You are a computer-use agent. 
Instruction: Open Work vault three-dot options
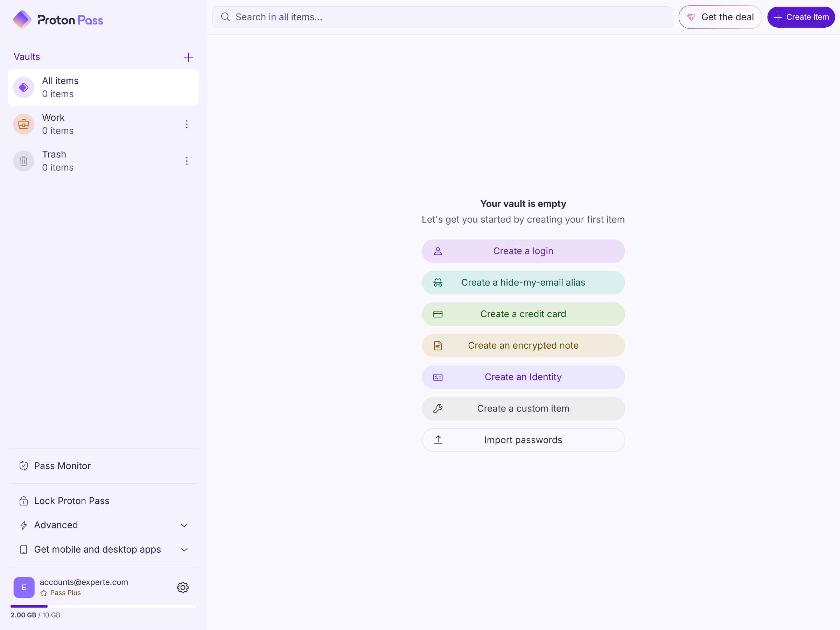(187, 124)
